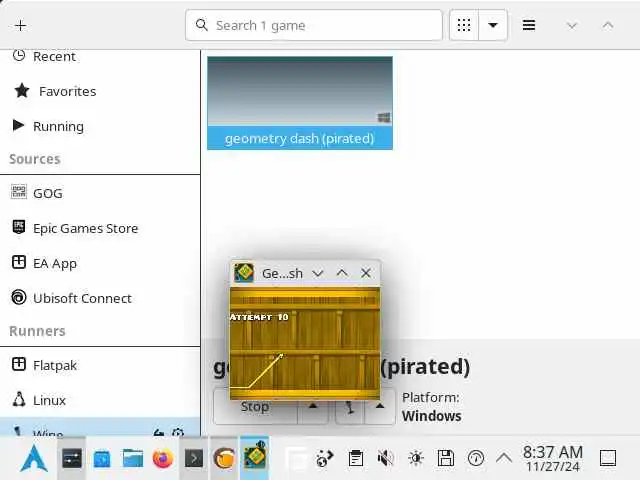Open Dolphin file manager from taskbar
This screenshot has height=480, width=640.
pyautogui.click(x=133, y=458)
